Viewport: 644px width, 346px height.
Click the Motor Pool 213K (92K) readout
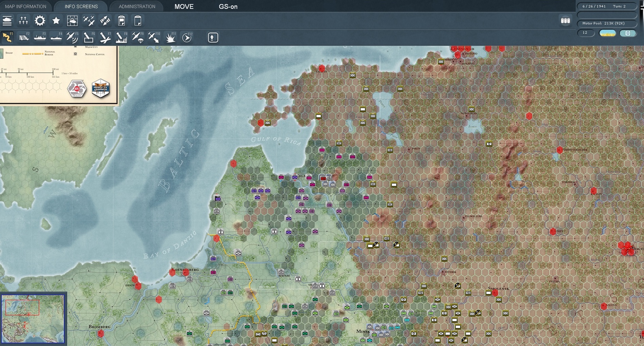(607, 23)
